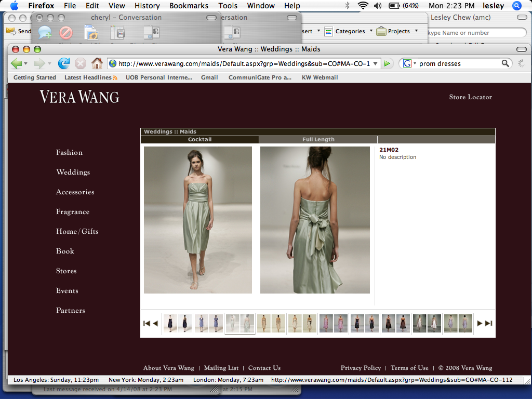Click the Forward arrow in Firefox toolbar

39,63
